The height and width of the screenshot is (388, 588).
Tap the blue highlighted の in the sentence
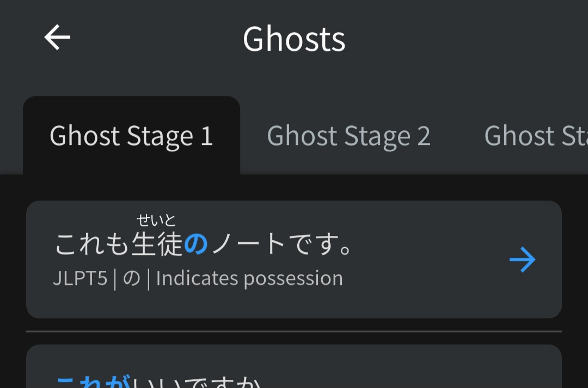click(196, 244)
